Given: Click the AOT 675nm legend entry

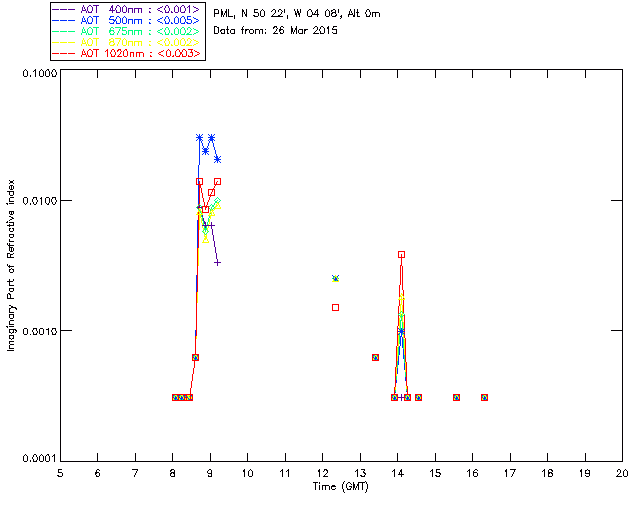Looking at the screenshot, I should (126, 31).
